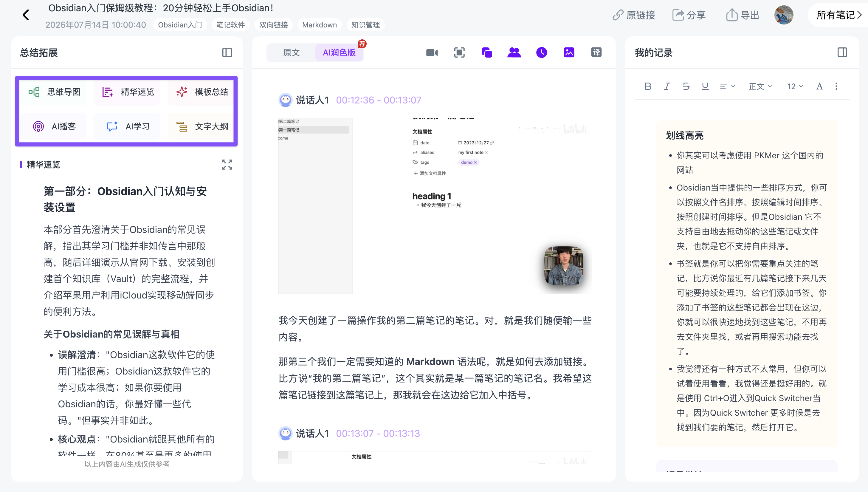This screenshot has height=492, width=868.
Task: Click the 说话人1 name at 00:12:36
Action: [312, 100]
